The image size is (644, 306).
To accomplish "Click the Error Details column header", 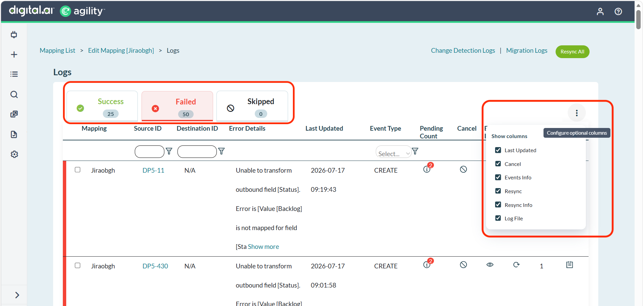I will point(247,128).
